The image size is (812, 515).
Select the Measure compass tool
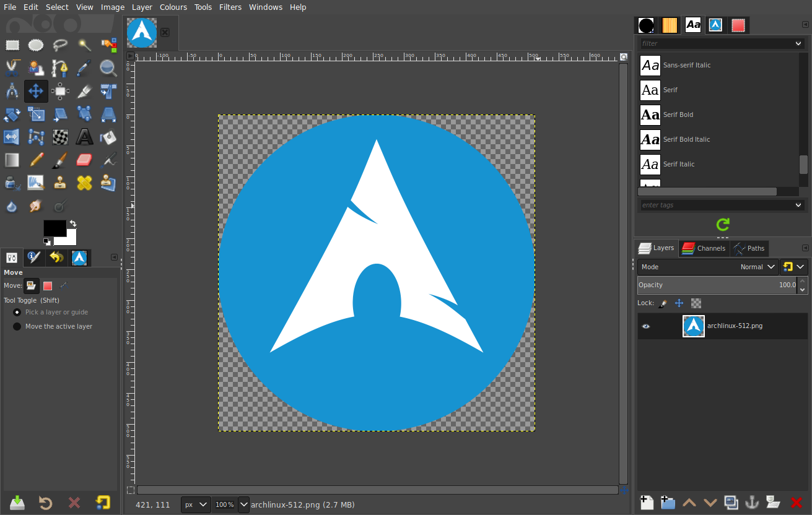(12, 91)
